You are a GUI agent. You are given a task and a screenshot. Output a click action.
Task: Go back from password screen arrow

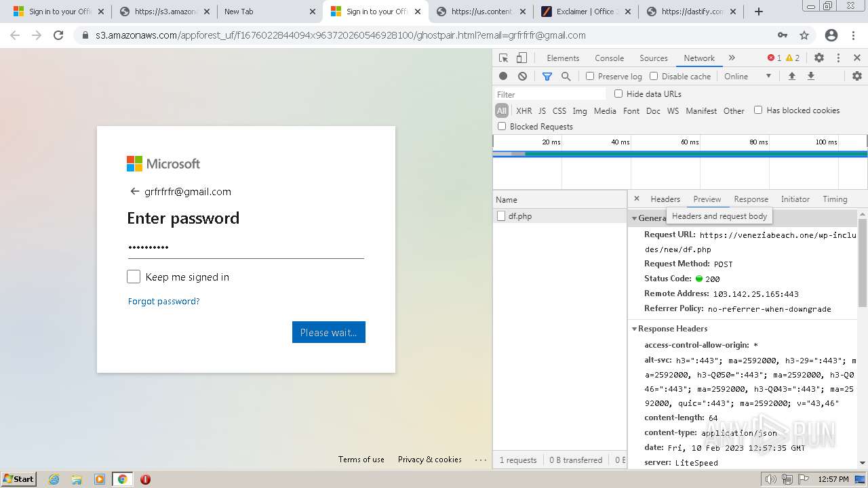[x=134, y=192]
